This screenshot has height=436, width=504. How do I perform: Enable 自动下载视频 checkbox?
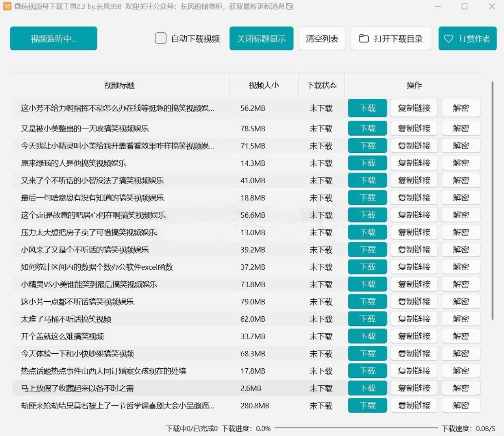[161, 38]
